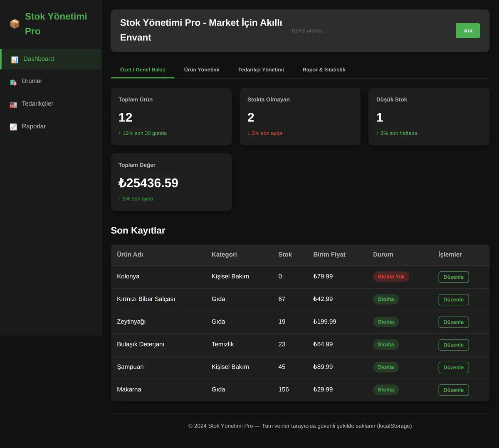The height and width of the screenshot is (448, 499).
Task: Switch to the Özet / Genel Bakış tab
Action: coord(143,69)
